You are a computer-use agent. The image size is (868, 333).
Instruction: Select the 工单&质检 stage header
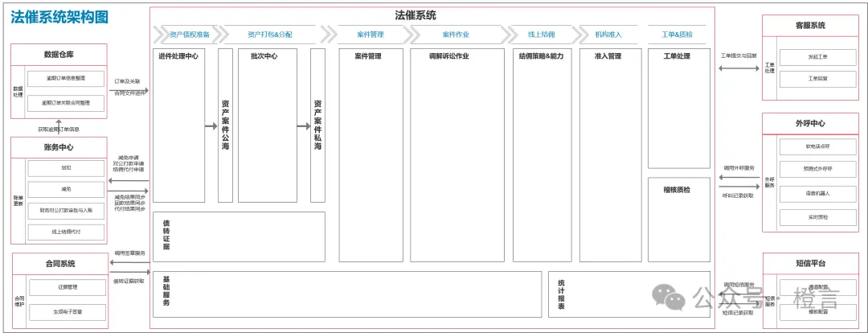(x=678, y=35)
